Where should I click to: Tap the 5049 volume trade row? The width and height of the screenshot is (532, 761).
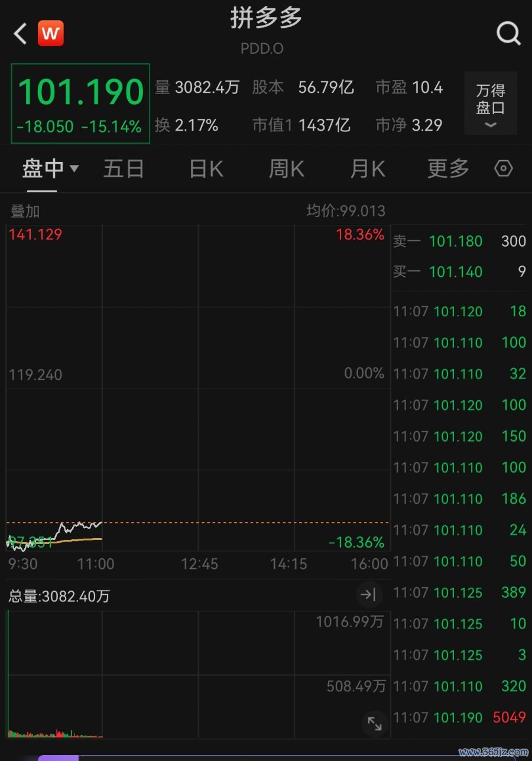(460, 717)
